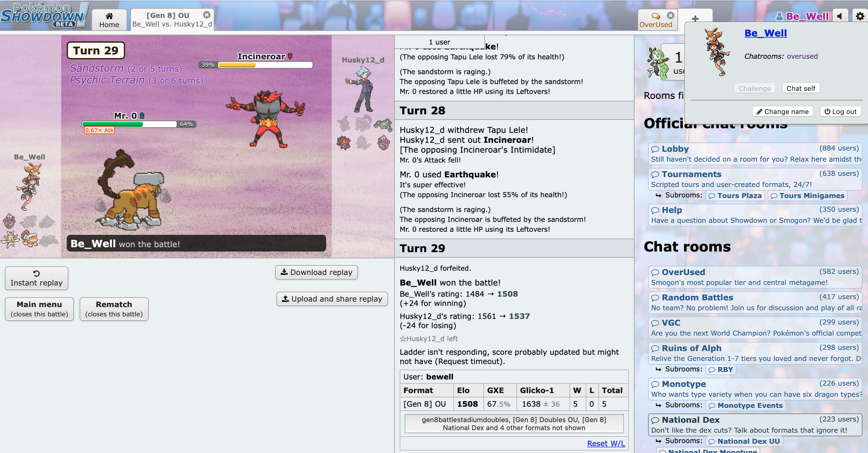The height and width of the screenshot is (453, 868).
Task: Click the Pokémon Showdown logo
Action: 44,15
